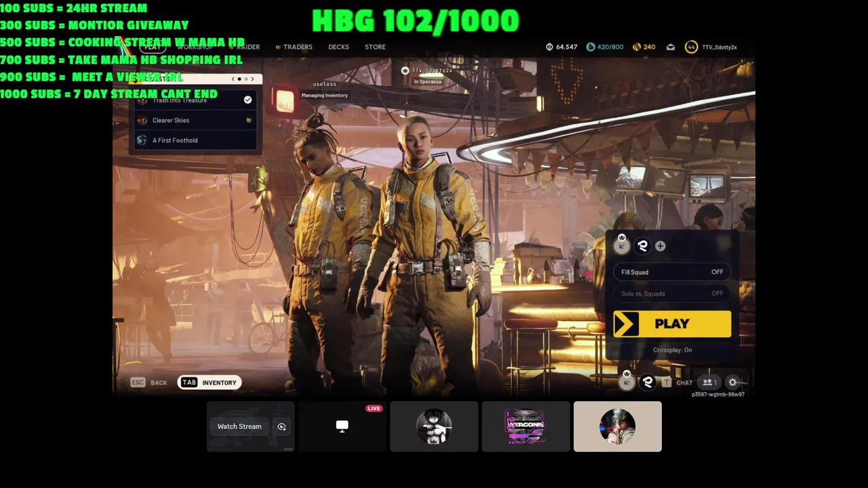The image size is (868, 488).
Task: Open the STORE tab
Action: (375, 47)
